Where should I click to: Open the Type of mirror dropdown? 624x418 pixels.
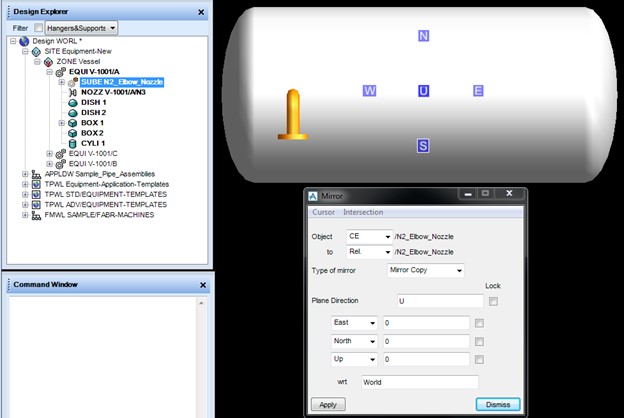click(426, 270)
